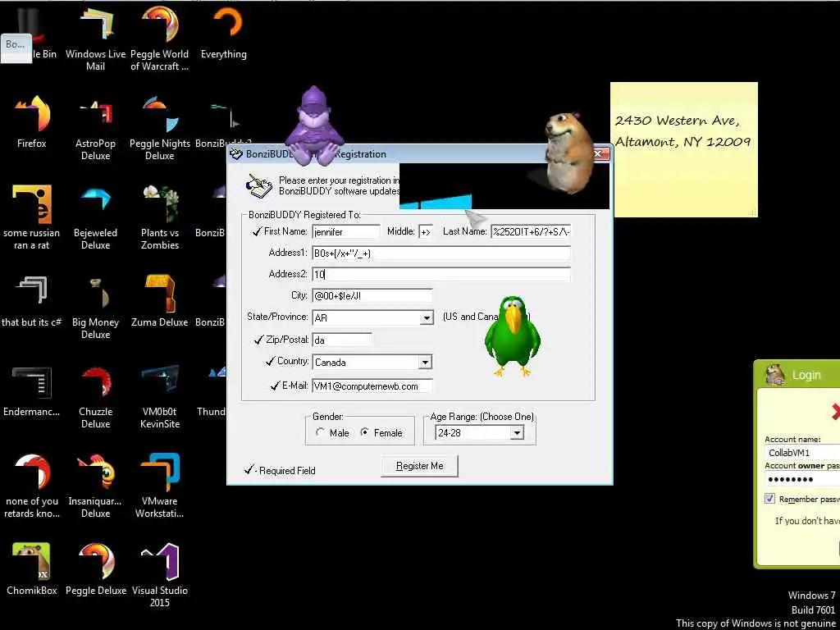Viewport: 840px width, 630px height.
Task: Open the Peggle Nights Deluxe icon
Action: [x=160, y=129]
